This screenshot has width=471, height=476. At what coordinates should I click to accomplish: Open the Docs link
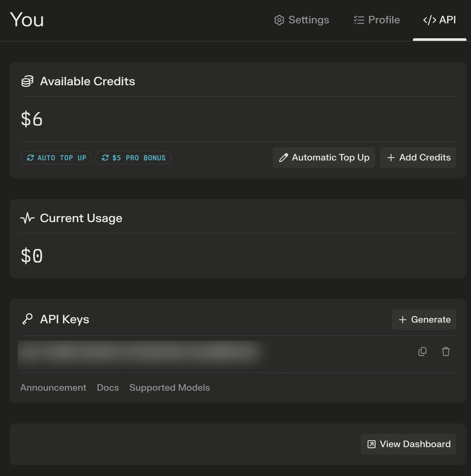(x=108, y=388)
